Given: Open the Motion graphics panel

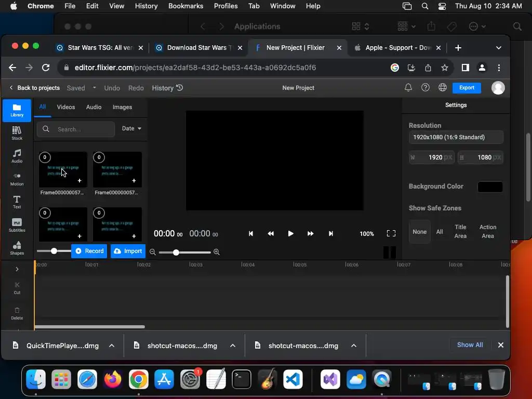Looking at the screenshot, I should 17,179.
